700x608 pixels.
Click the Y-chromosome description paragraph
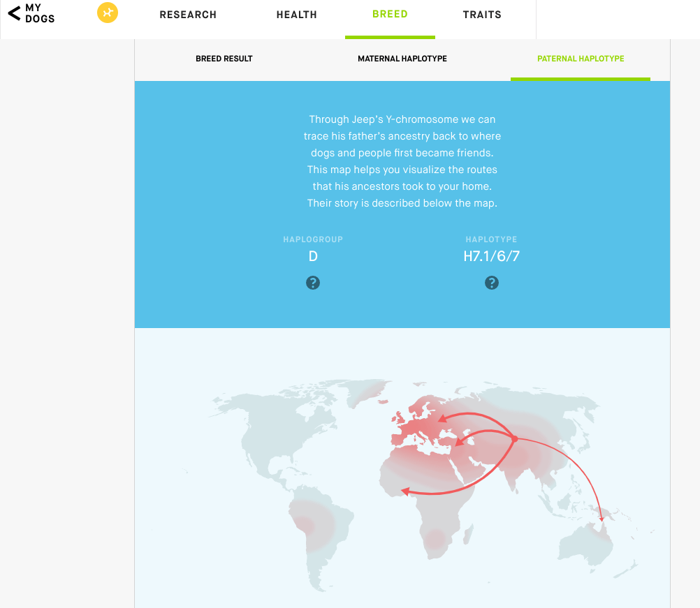point(402,161)
